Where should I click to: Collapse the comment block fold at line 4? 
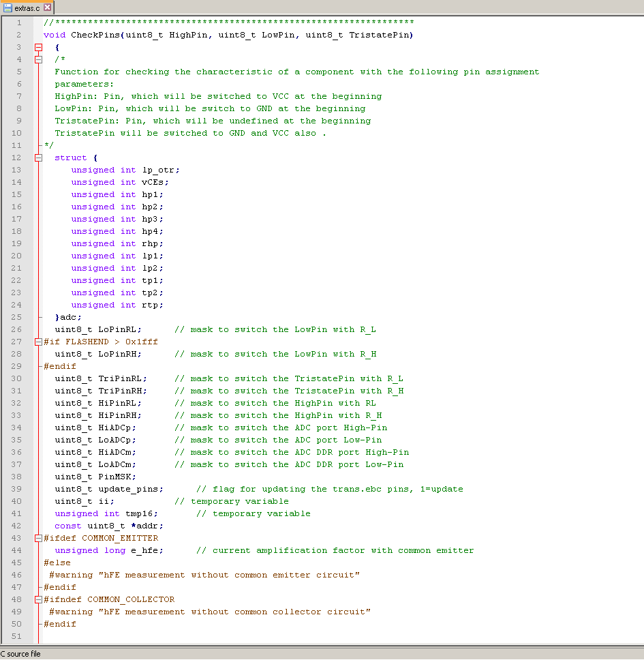[39, 59]
